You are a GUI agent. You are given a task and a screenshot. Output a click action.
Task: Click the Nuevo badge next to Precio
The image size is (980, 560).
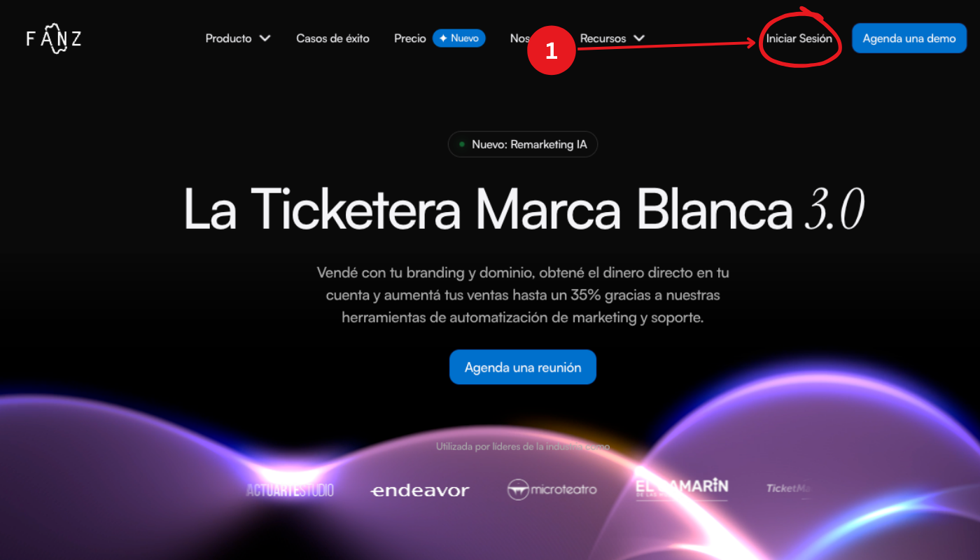(x=459, y=38)
